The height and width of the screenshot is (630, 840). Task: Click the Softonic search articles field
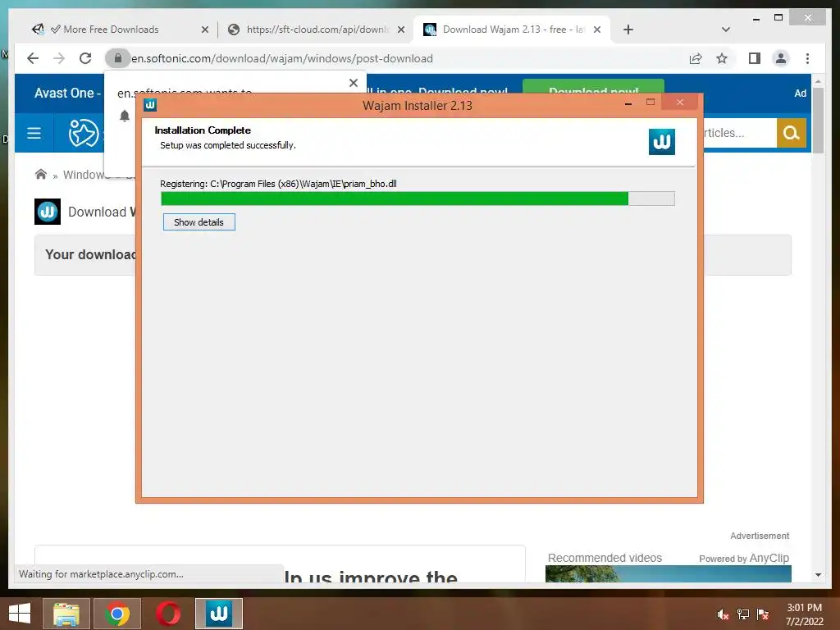click(x=740, y=133)
